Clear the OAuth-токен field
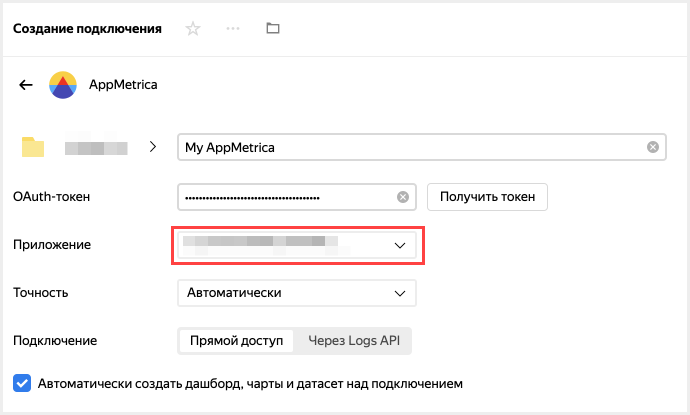 point(403,197)
